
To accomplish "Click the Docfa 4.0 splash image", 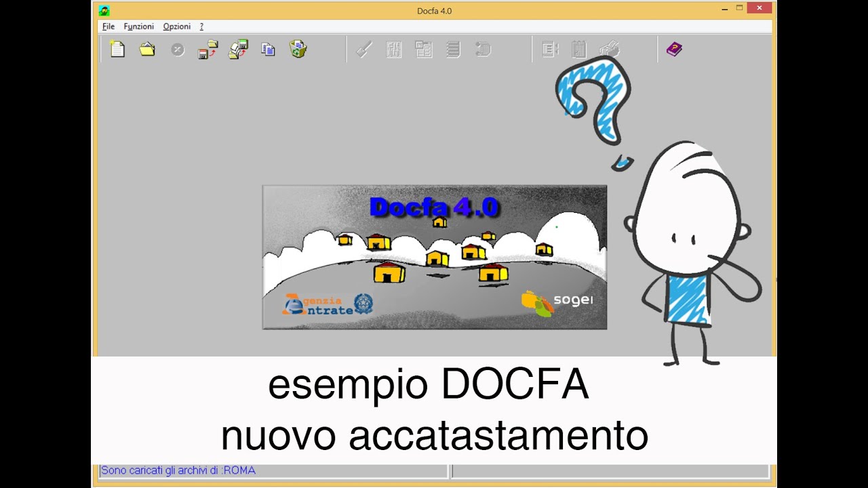I will pos(435,258).
